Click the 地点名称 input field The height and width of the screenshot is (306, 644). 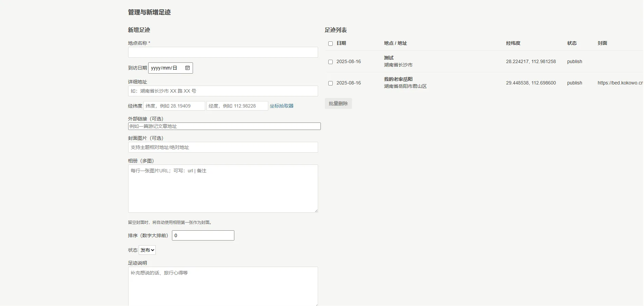tap(223, 52)
